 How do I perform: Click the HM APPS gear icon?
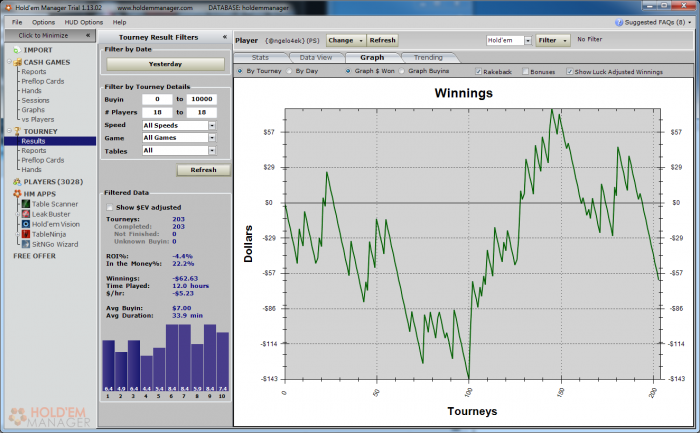(x=17, y=194)
